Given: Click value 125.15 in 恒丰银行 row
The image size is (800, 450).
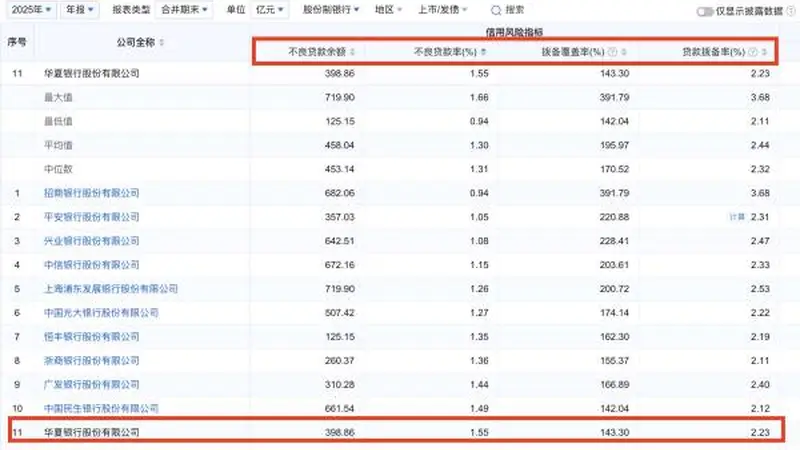Looking at the screenshot, I should (x=339, y=337).
